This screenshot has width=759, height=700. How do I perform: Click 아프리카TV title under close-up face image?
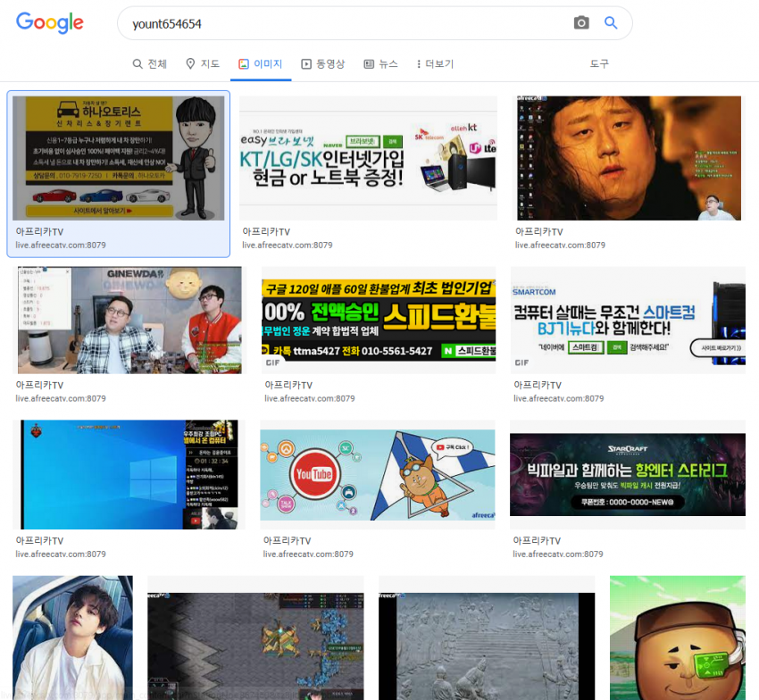(539, 232)
